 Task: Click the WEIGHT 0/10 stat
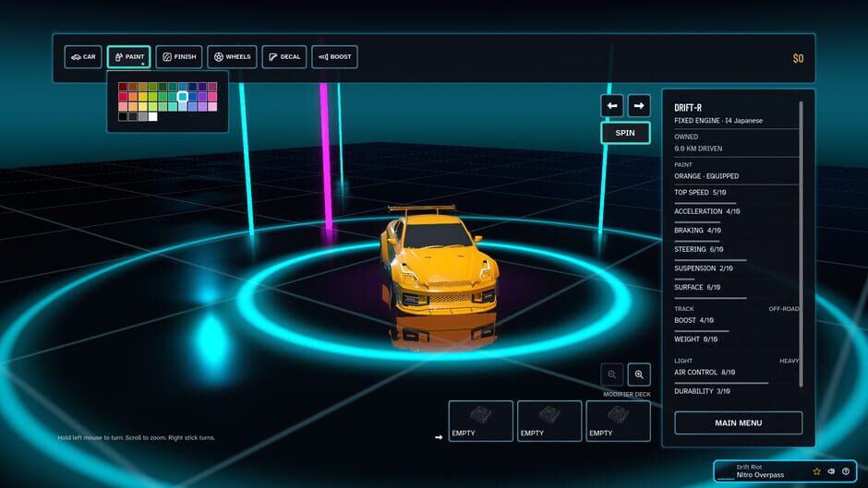696,339
